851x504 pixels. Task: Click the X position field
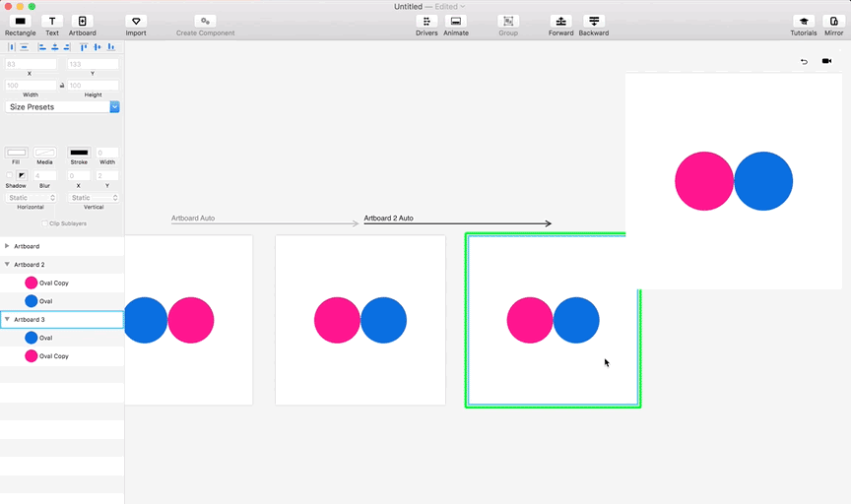31,64
